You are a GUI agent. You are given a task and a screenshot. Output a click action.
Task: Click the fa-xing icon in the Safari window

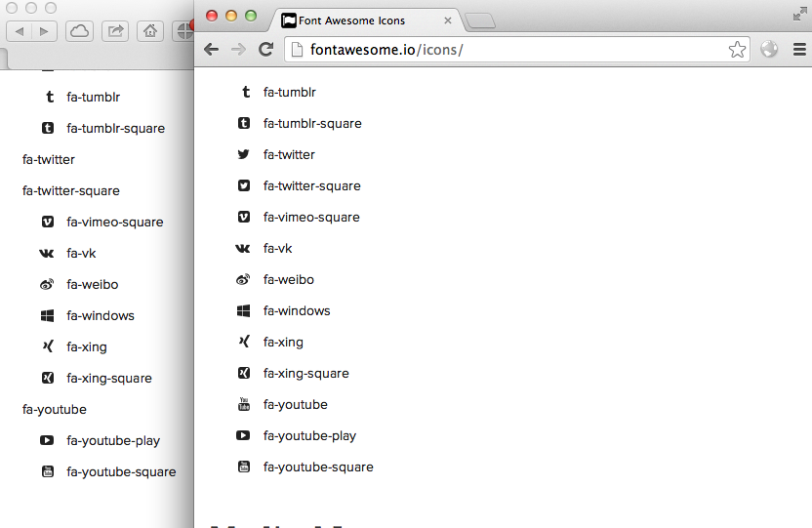point(48,346)
